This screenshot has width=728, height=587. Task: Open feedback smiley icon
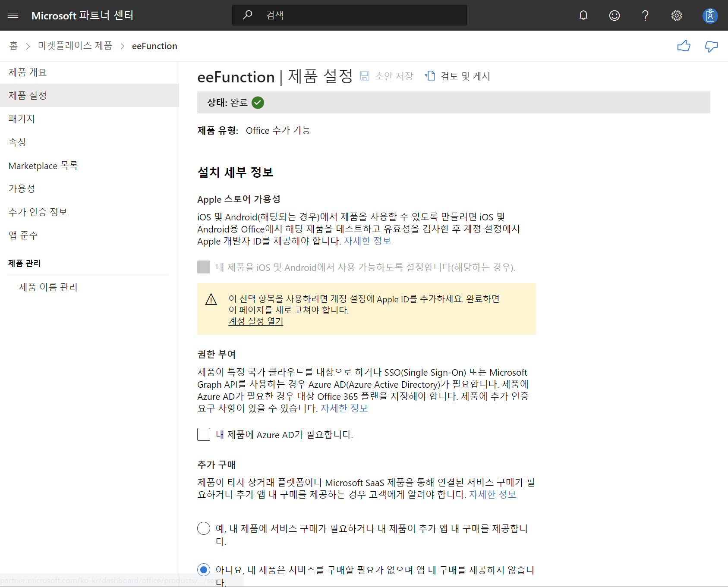tap(615, 16)
